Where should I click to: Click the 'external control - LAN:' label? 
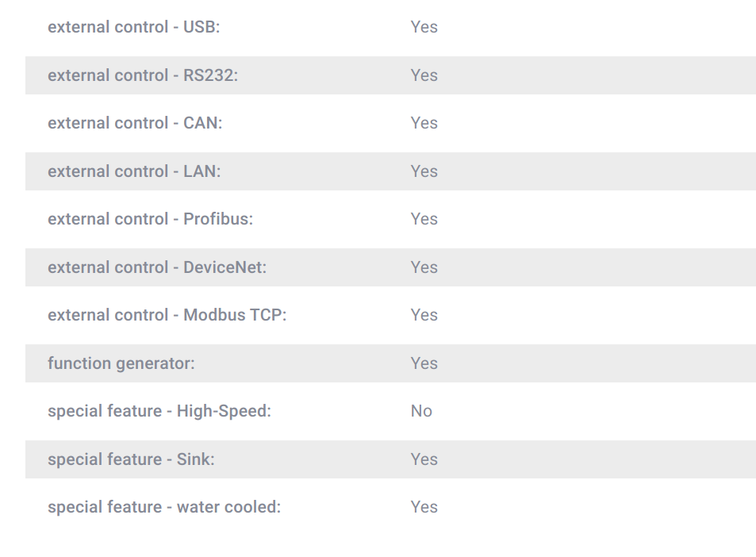134,171
